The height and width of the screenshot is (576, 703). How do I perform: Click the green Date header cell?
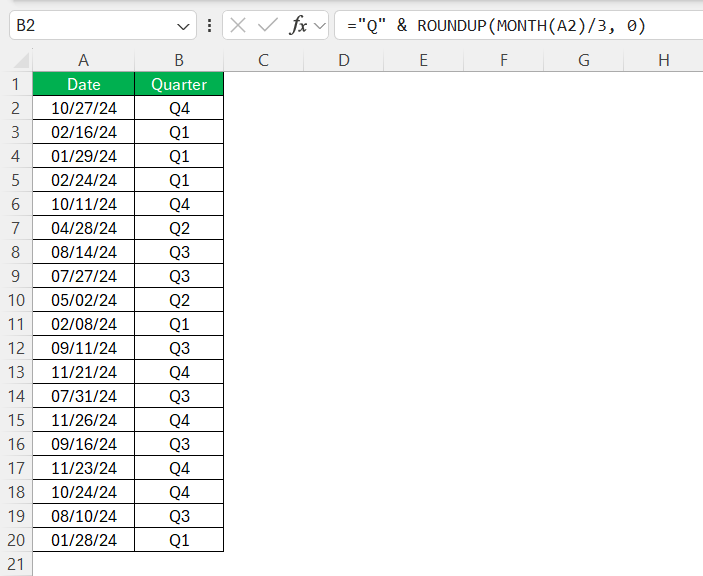pyautogui.click(x=83, y=84)
